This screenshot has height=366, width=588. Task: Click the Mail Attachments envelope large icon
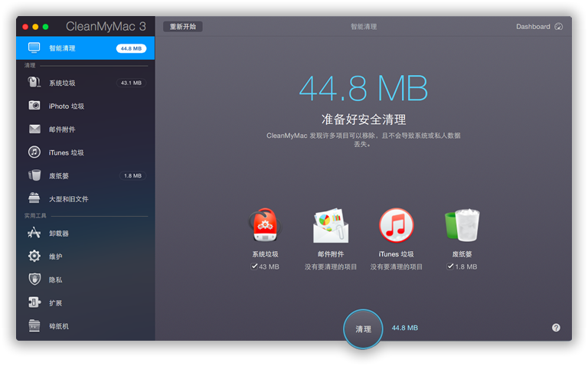coord(331,225)
